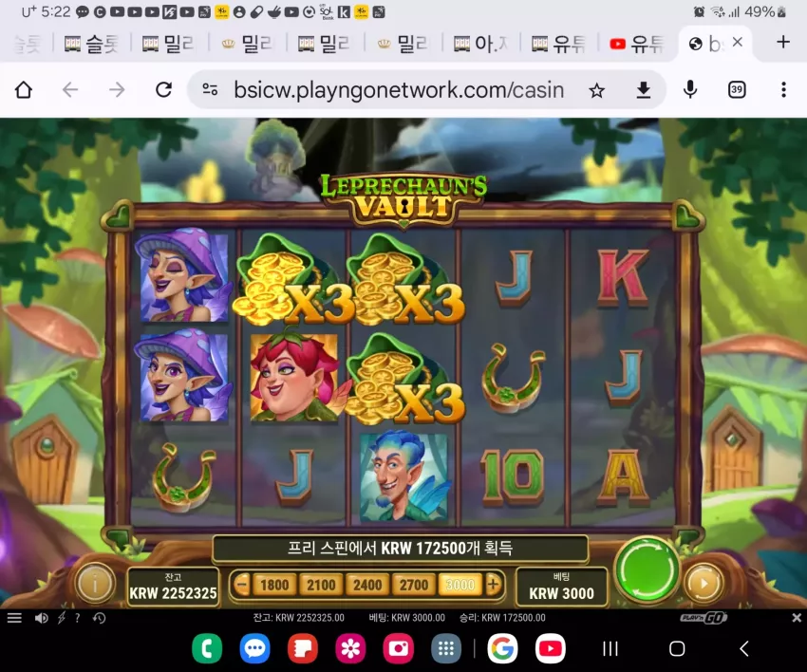Bookmark this page with the star
807x672 pixels.
[x=596, y=90]
